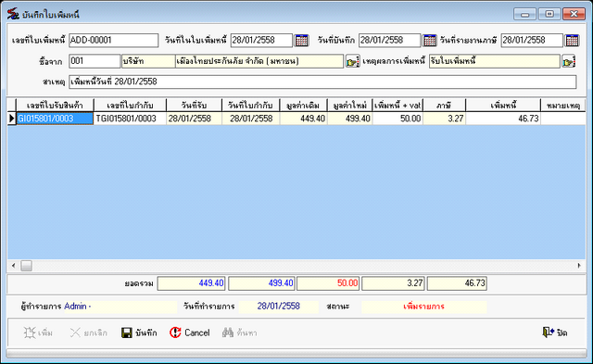This screenshot has width=593, height=364.
Task: Click หมายเหตุ column header
Action: click(563, 106)
